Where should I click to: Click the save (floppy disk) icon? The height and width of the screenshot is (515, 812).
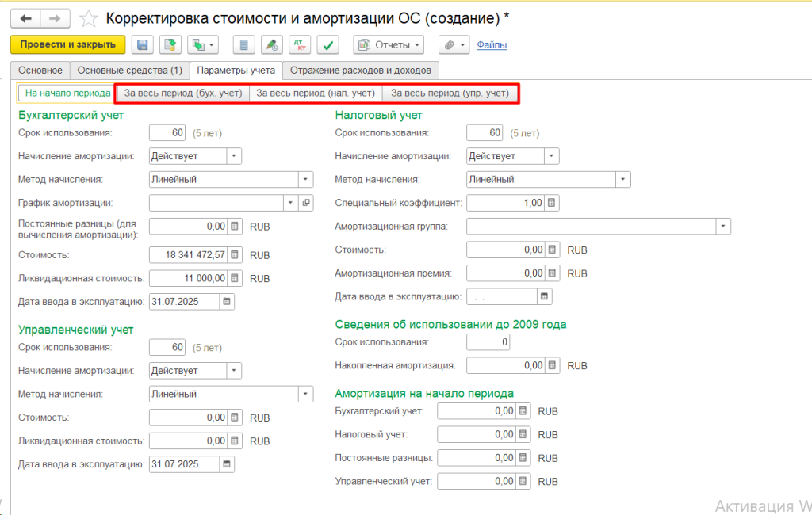[x=143, y=45]
